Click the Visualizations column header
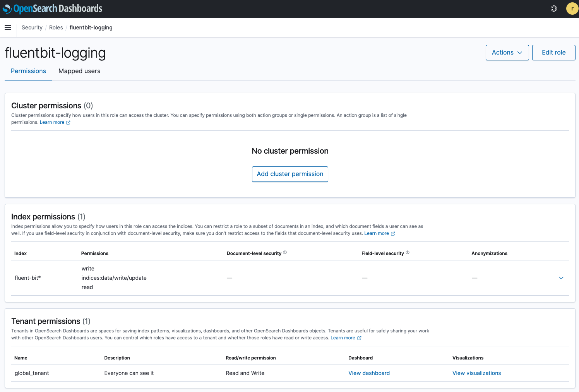The width and height of the screenshot is (579, 392). click(x=468, y=358)
